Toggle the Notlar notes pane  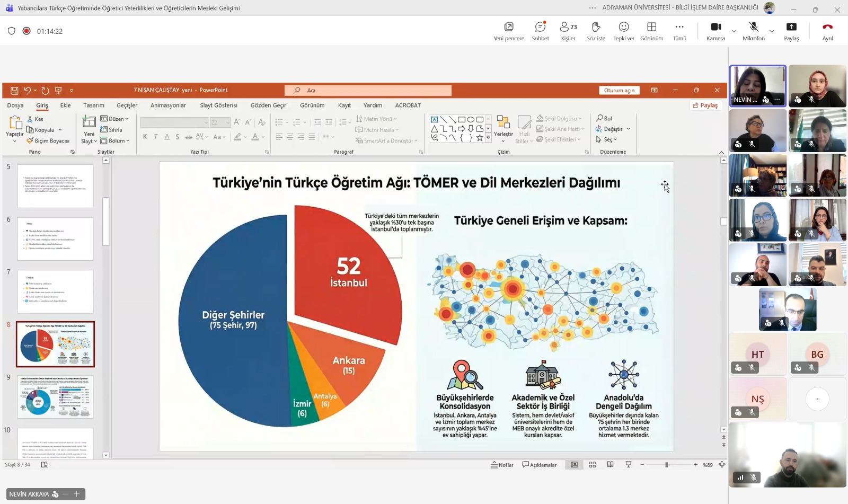coord(502,465)
